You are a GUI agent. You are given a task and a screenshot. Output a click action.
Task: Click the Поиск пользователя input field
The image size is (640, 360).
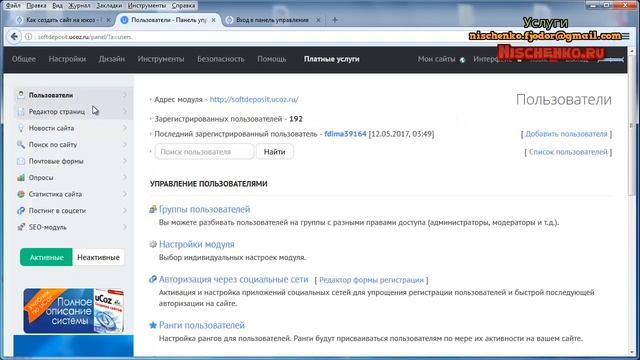204,151
